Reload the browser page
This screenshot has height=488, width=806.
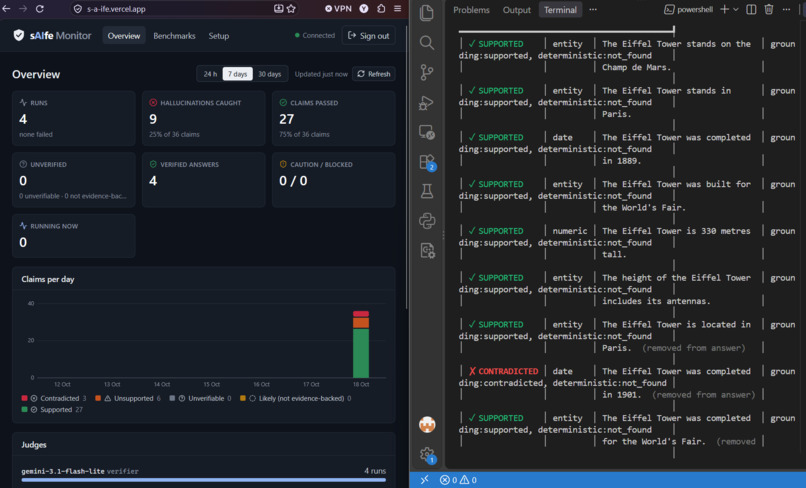pos(40,8)
